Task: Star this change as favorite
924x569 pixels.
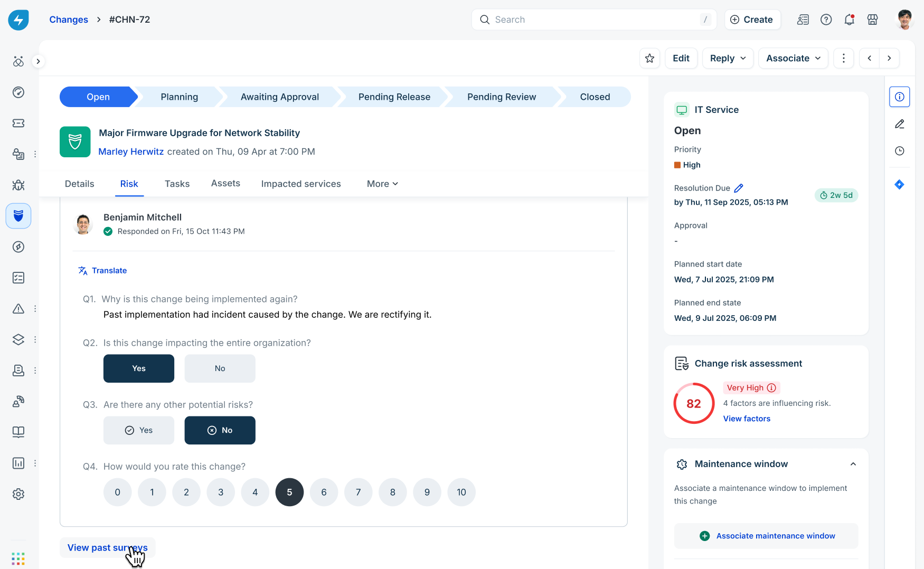Action: tap(650, 58)
